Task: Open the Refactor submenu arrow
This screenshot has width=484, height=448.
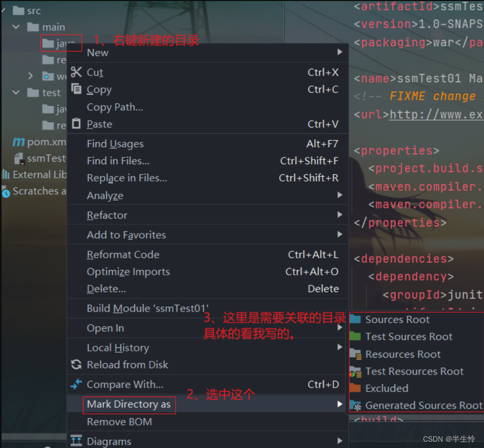Action: pyautogui.click(x=340, y=215)
